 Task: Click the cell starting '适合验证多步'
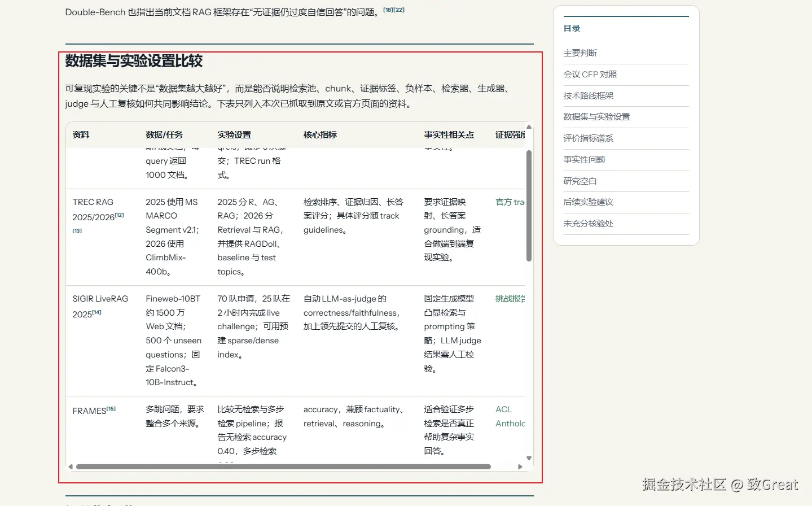(453, 430)
